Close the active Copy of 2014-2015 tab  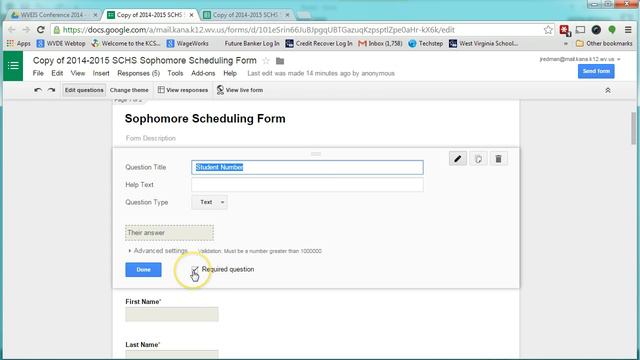point(191,15)
